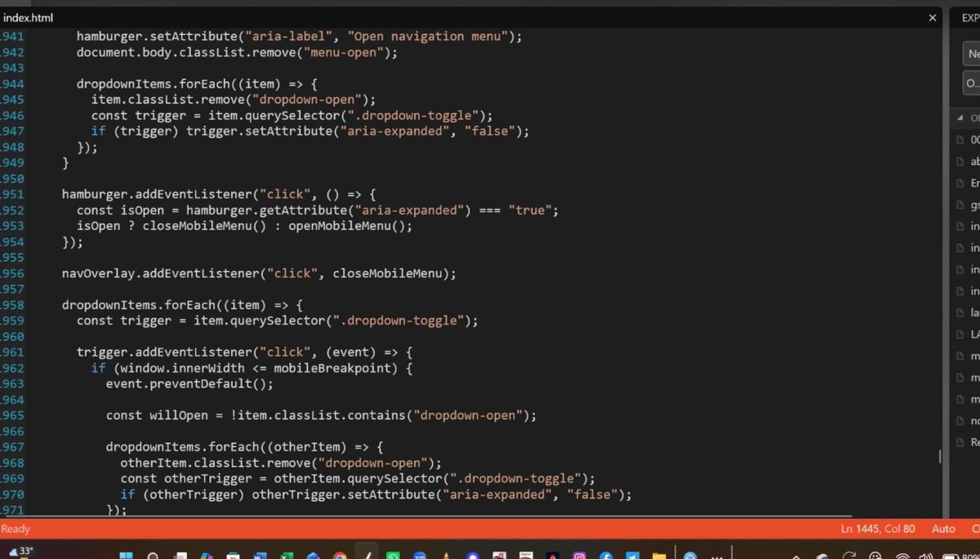Click the 'O..' button in side panel
Image resolution: width=980 pixels, height=559 pixels.
click(972, 83)
